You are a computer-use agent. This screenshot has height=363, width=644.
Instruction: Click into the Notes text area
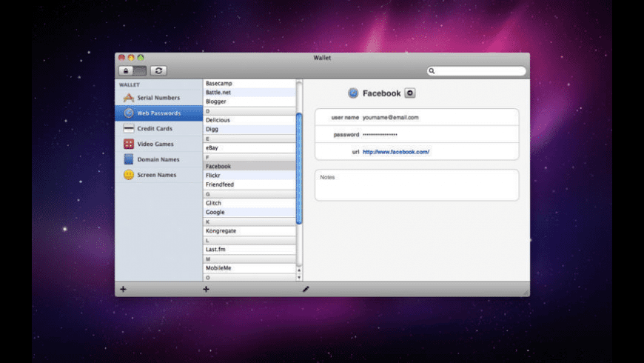point(417,185)
